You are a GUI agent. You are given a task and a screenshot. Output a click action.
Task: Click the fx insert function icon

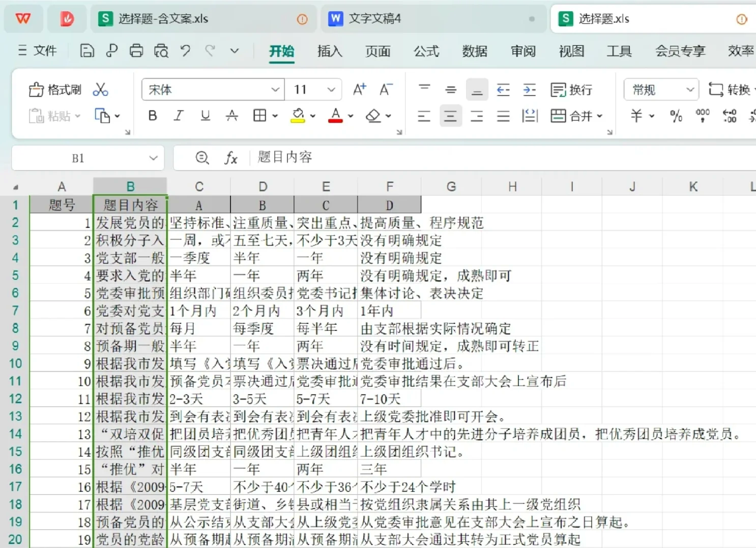click(x=231, y=158)
